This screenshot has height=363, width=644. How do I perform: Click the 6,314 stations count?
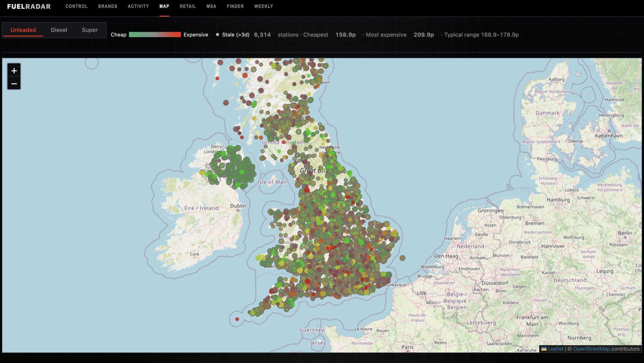point(262,35)
